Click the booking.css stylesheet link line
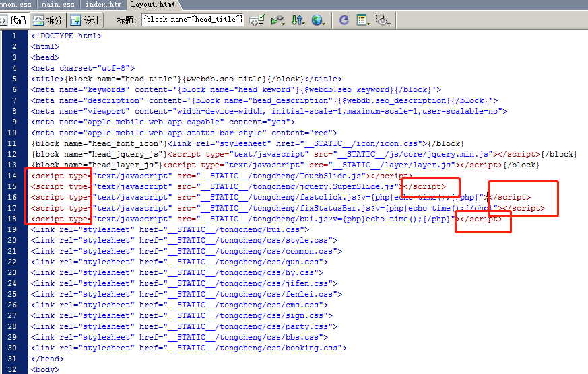Image resolution: width=588 pixels, height=374 pixels. tap(189, 348)
